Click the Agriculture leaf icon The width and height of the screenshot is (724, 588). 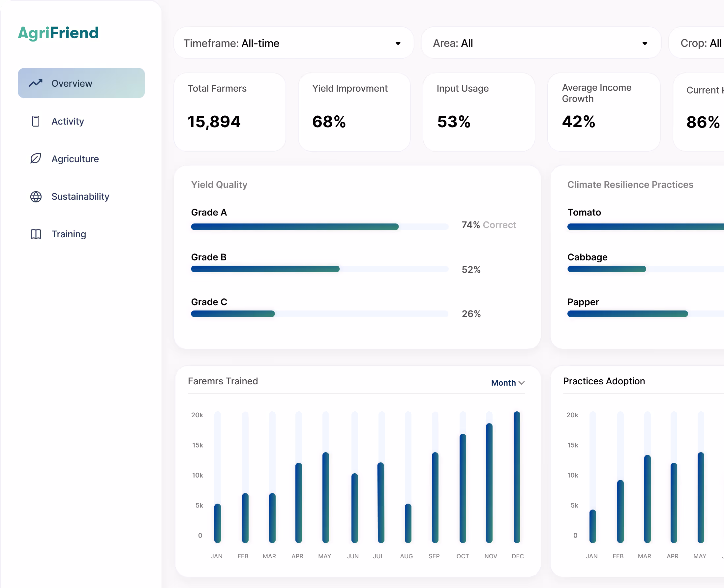click(36, 159)
